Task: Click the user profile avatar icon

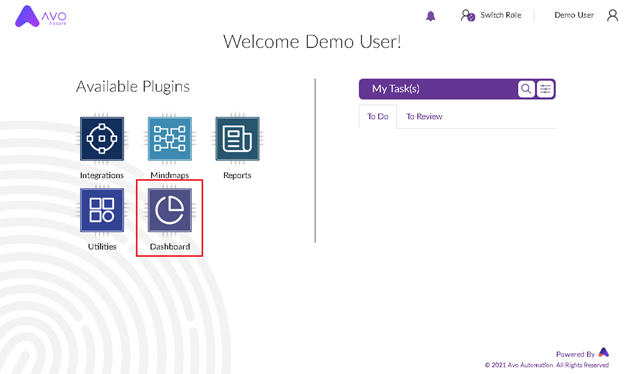Action: [x=612, y=16]
